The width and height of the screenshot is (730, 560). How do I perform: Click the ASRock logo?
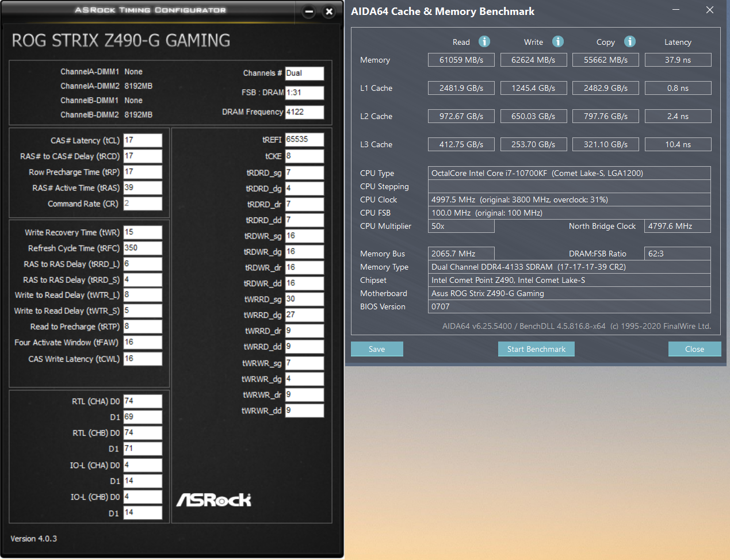(x=214, y=500)
